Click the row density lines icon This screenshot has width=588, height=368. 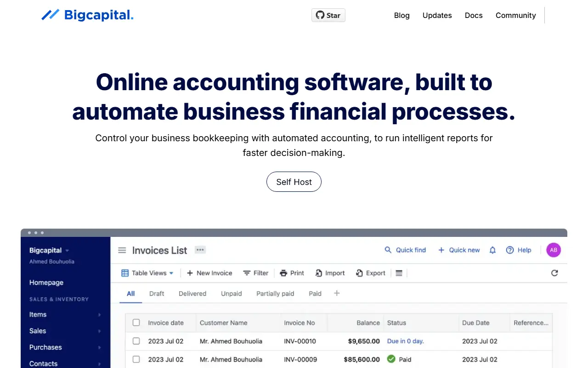click(x=399, y=273)
